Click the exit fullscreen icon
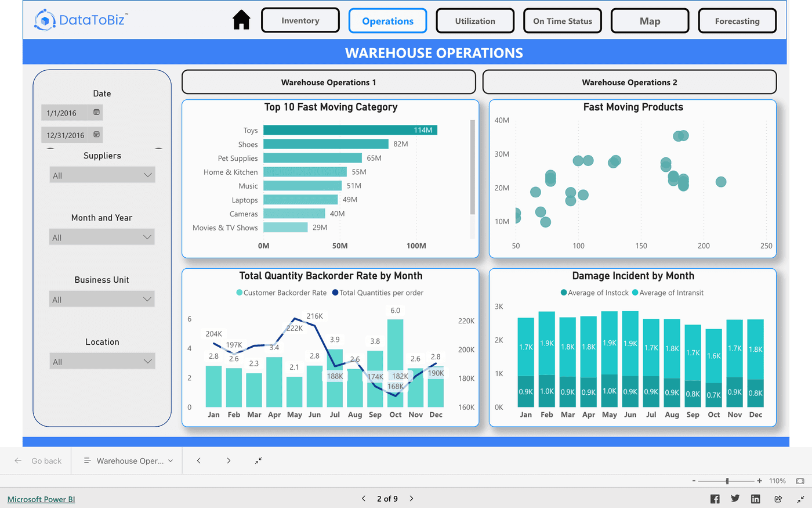This screenshot has height=508, width=812. click(x=799, y=499)
